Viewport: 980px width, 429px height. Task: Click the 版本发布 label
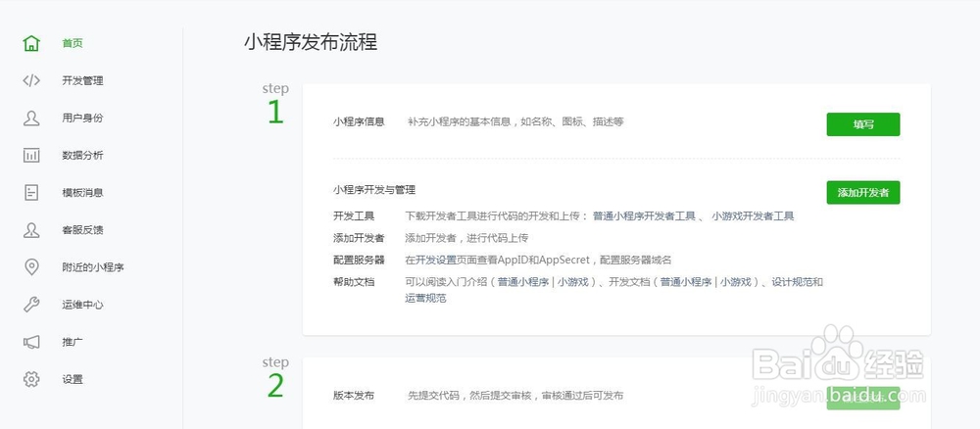[354, 396]
